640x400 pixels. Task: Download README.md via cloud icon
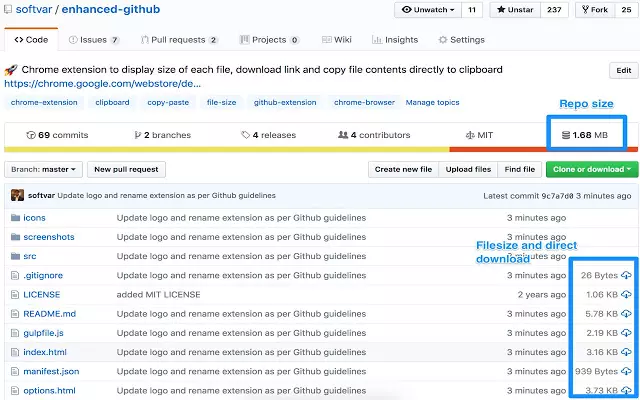[626, 313]
